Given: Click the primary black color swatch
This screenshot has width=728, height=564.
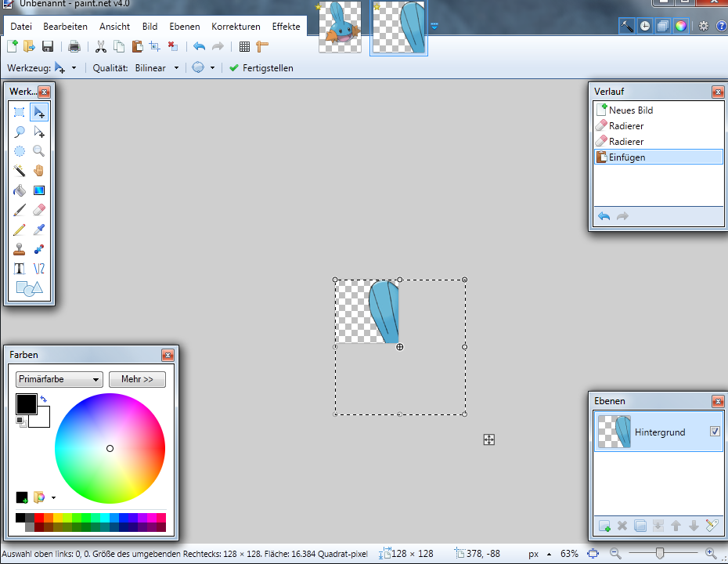Looking at the screenshot, I should tap(26, 403).
